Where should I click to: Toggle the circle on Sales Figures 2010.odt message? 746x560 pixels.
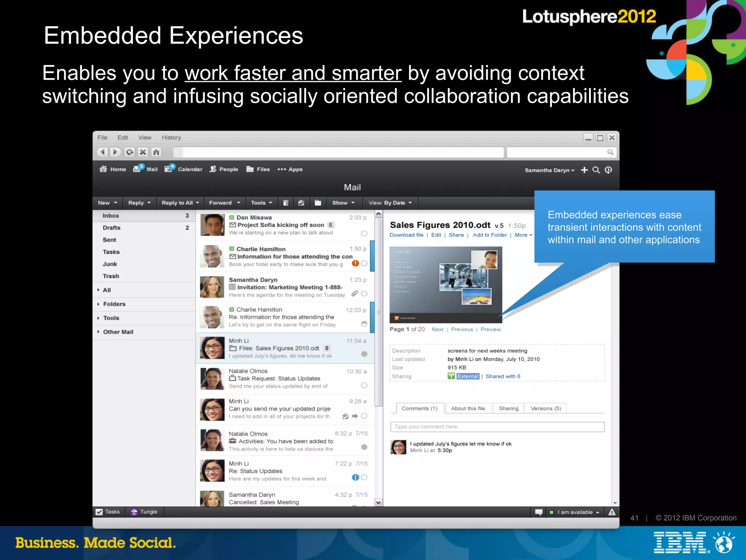[x=364, y=354]
